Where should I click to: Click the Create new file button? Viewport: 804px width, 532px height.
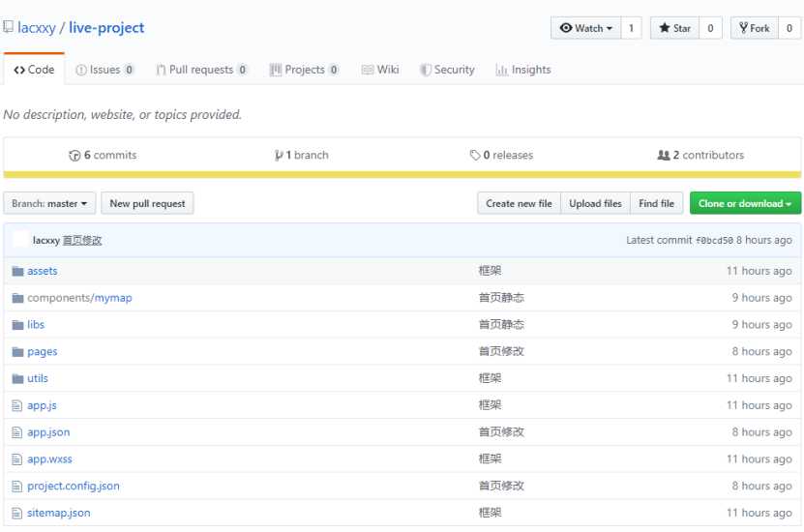[519, 203]
